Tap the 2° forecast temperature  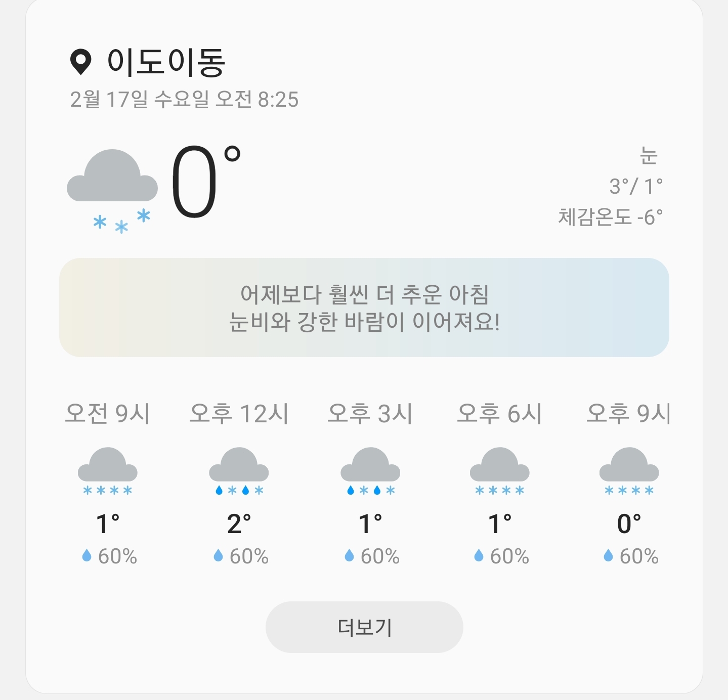click(x=239, y=524)
